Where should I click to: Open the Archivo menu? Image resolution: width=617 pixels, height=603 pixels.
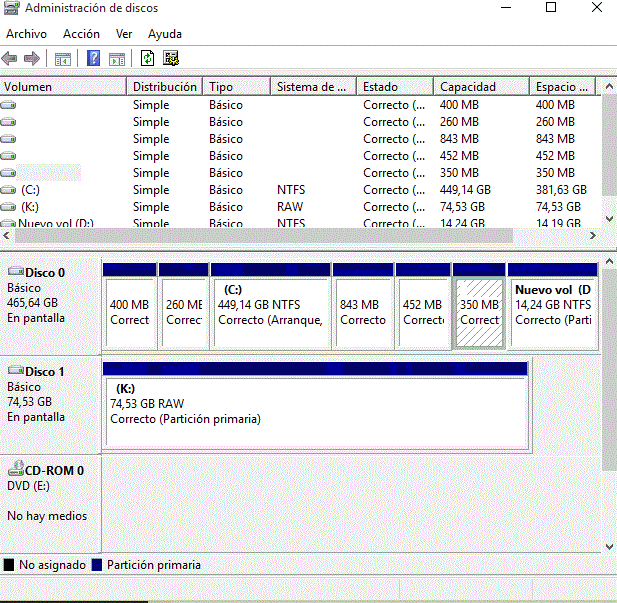coord(26,34)
